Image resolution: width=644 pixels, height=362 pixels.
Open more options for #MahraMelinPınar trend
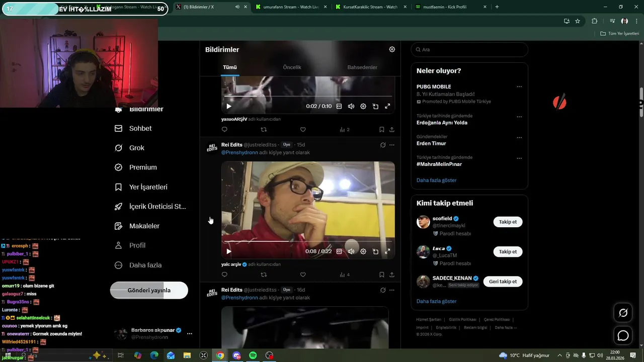tap(519, 158)
